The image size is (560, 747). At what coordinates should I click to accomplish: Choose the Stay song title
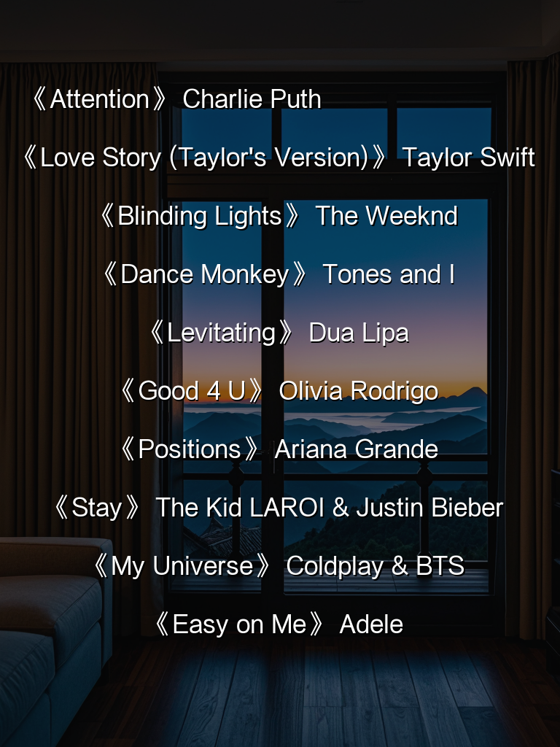[x=97, y=508]
